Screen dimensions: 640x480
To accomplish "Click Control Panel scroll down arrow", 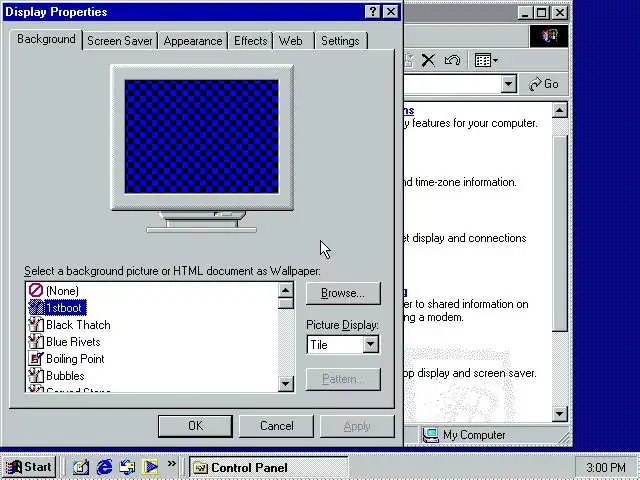I will point(560,414).
